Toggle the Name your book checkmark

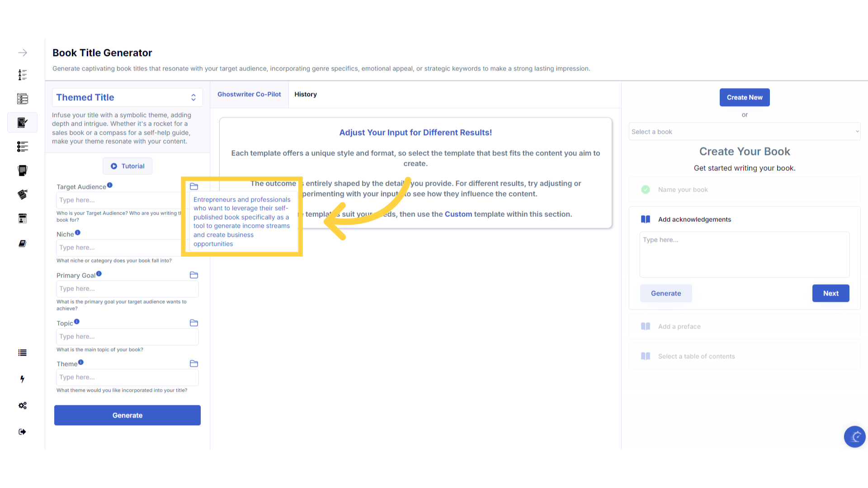pyautogui.click(x=646, y=190)
